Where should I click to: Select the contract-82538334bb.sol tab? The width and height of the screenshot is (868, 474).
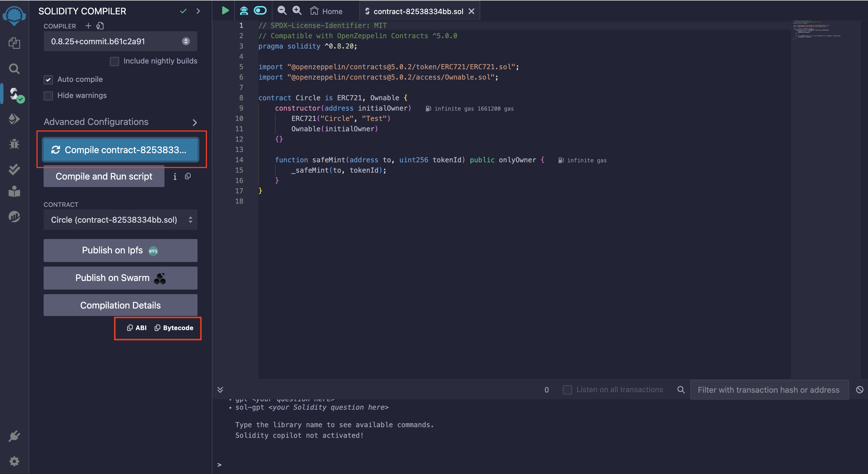(418, 11)
